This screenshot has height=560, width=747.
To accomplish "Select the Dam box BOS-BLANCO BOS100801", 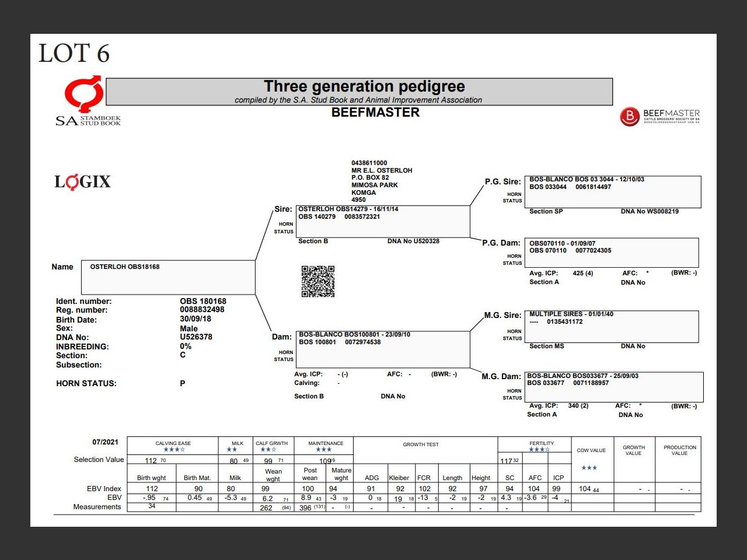I will click(x=383, y=349).
